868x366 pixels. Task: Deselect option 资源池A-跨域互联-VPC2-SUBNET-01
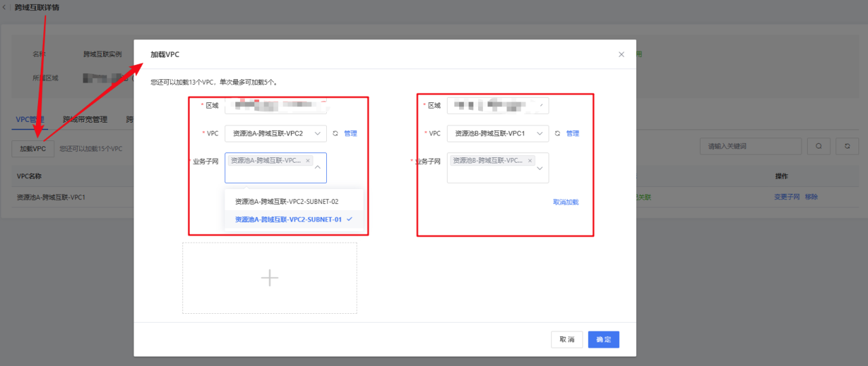coord(294,220)
